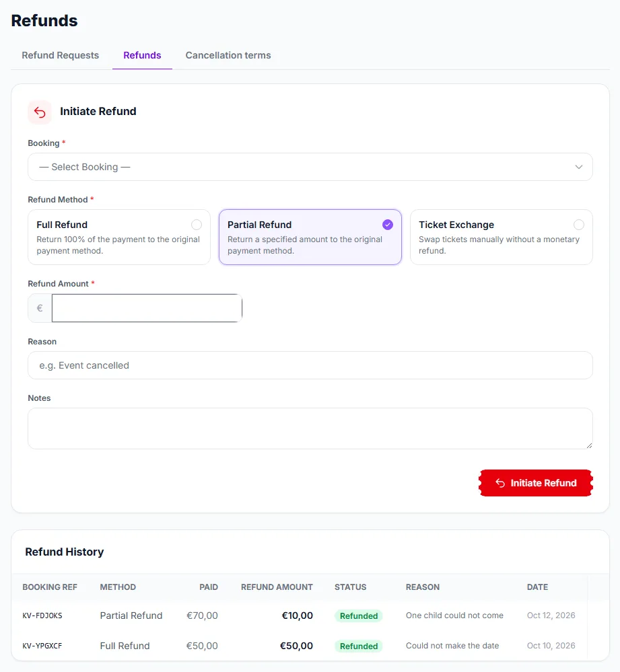Click the euro symbol prefix in Refund Amount

(x=40, y=308)
